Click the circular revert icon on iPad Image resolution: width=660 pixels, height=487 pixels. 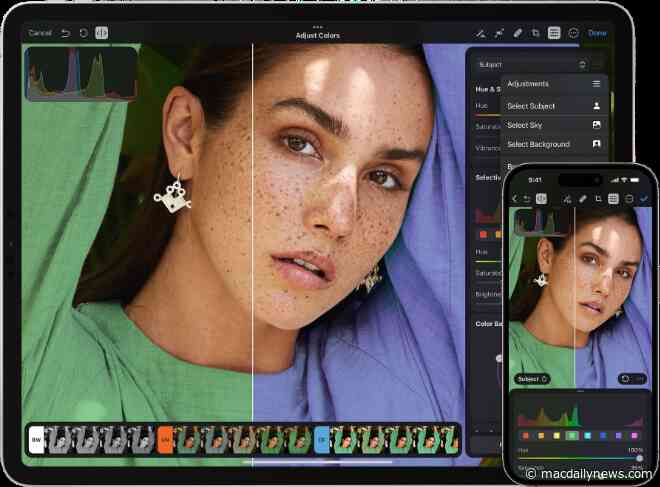pyautogui.click(x=83, y=33)
